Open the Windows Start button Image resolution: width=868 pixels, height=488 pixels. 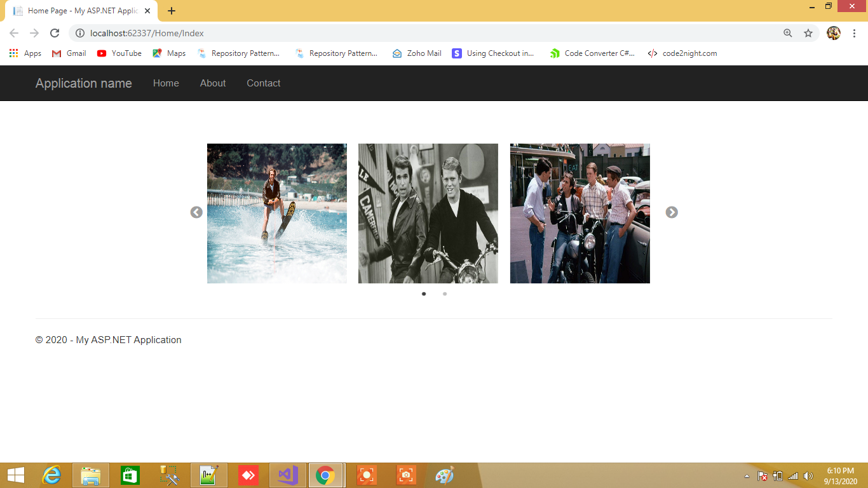coord(16,475)
